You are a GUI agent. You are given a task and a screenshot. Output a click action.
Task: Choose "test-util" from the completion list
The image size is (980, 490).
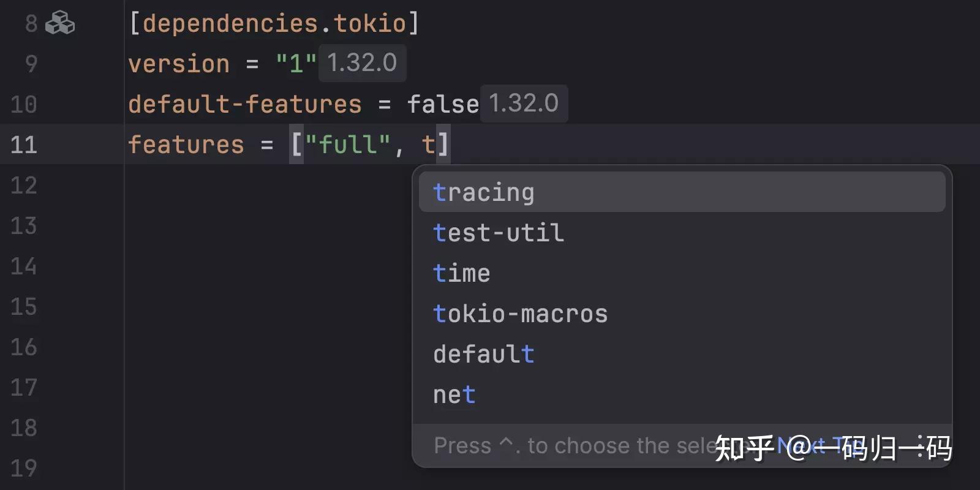pos(499,233)
